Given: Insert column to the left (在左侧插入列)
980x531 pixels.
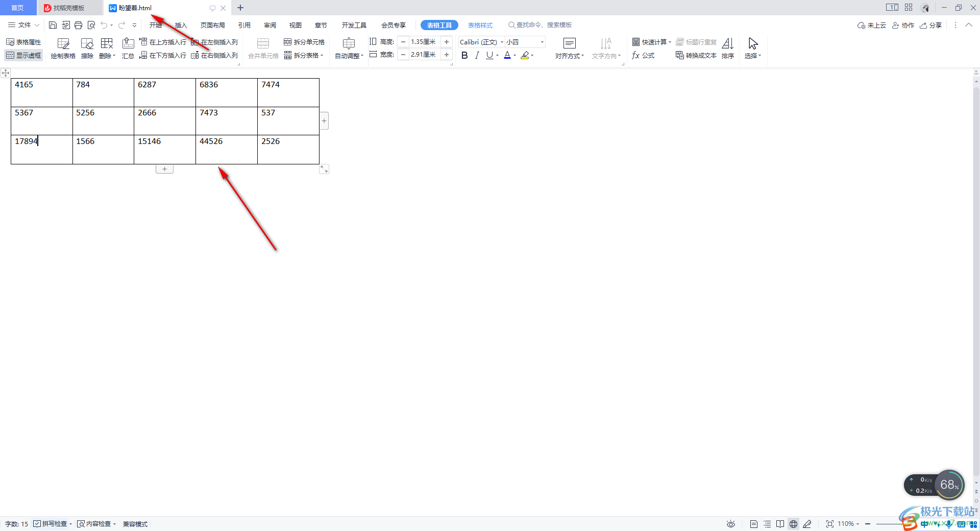Looking at the screenshot, I should click(x=214, y=42).
